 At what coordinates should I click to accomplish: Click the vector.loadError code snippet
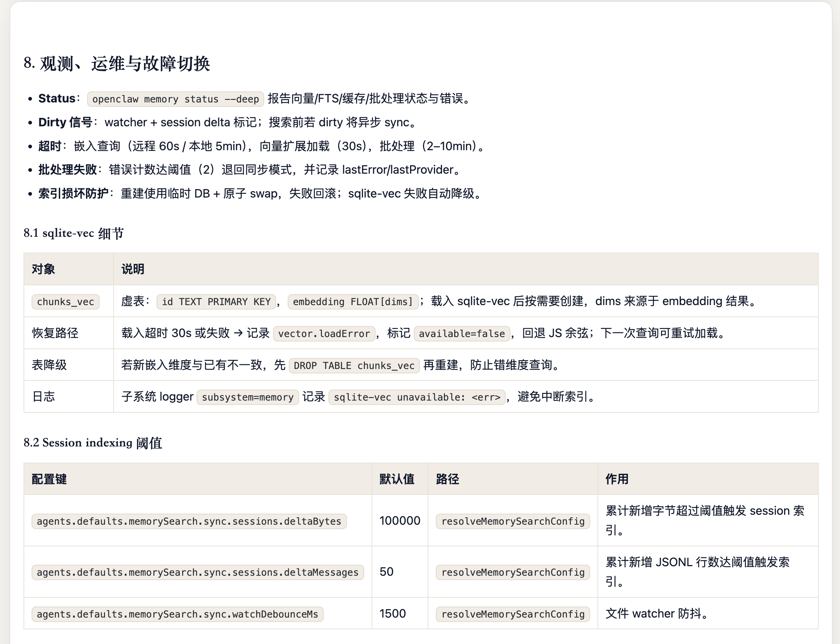point(324,333)
